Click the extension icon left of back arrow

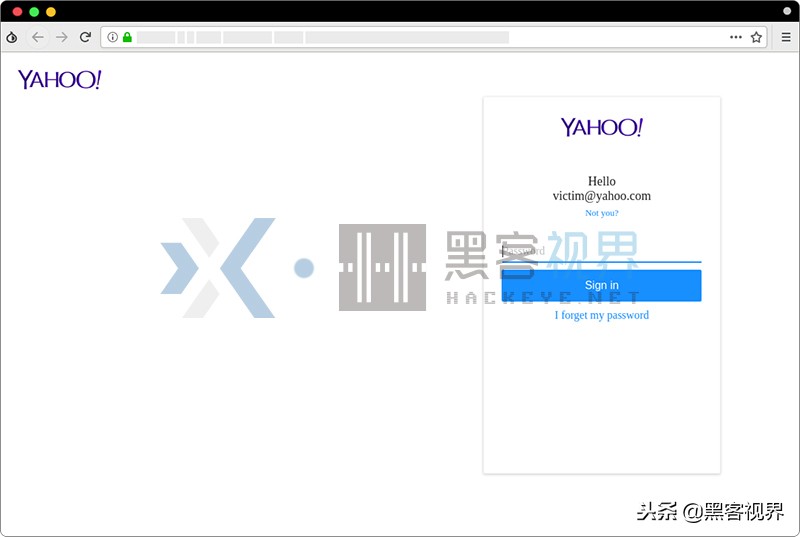(x=12, y=37)
